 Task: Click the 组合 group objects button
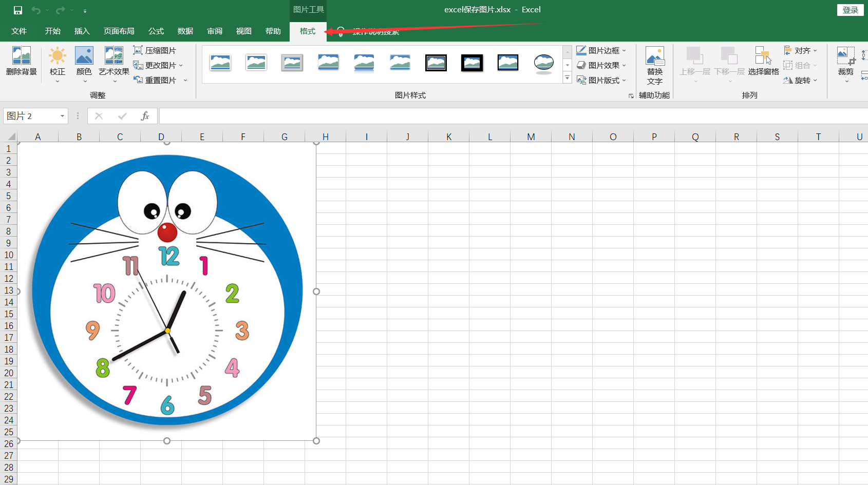tap(800, 65)
